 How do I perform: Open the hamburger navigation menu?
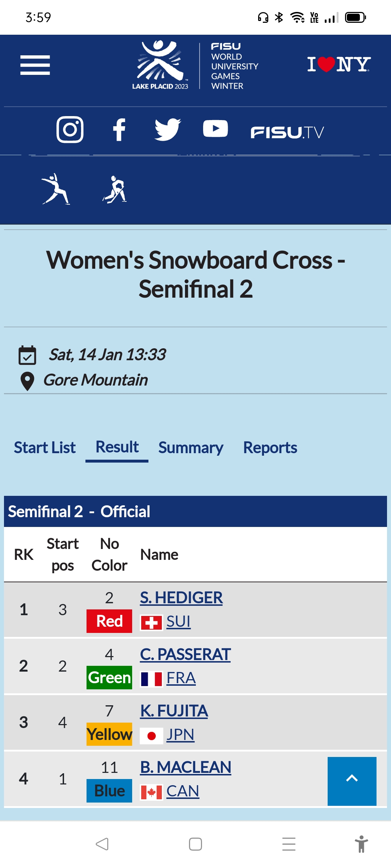35,65
